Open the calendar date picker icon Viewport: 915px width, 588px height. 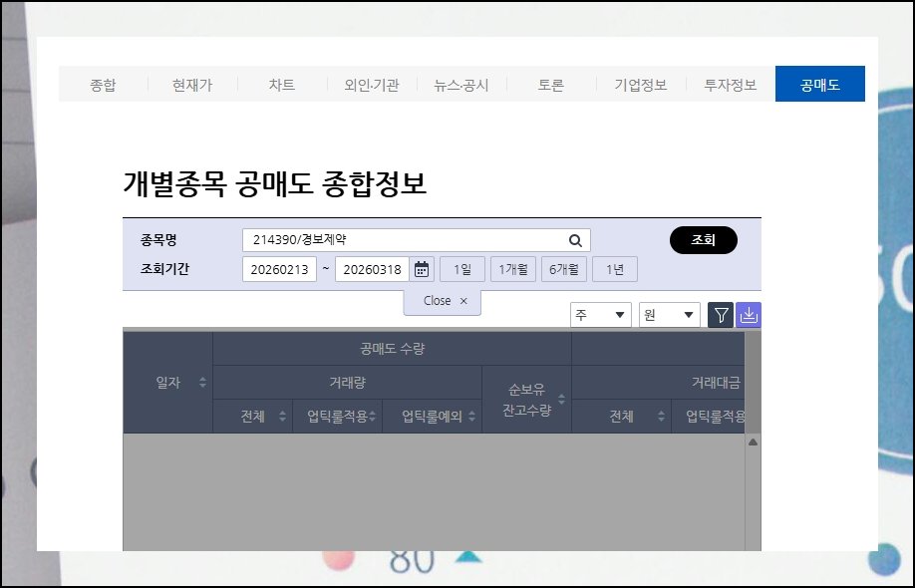pos(422,269)
